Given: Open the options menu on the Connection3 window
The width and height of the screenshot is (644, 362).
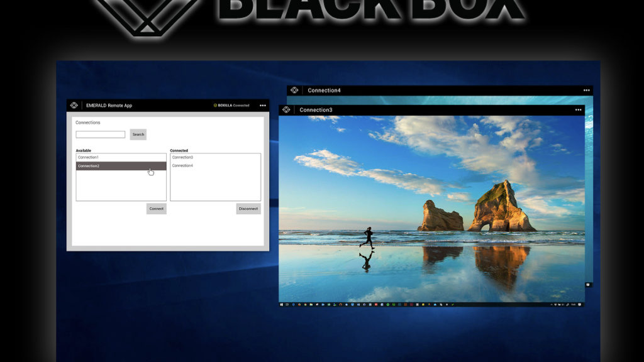Looking at the screenshot, I should [x=578, y=109].
